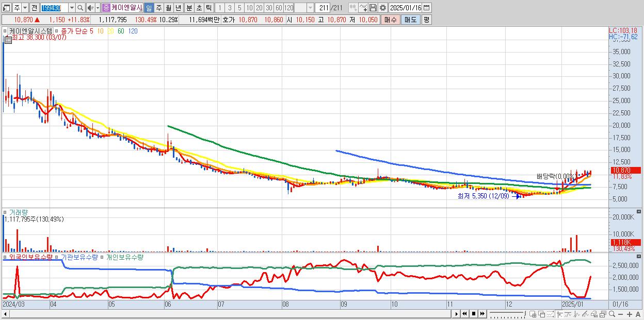
Task: Select the 60 interval button
Action: (x=279, y=8)
